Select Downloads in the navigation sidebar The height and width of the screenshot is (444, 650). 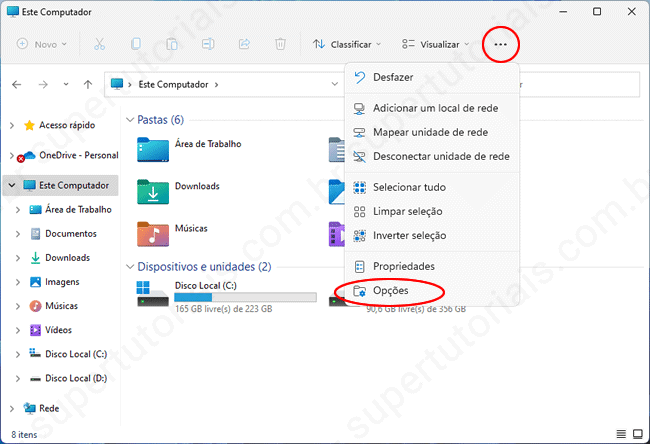pyautogui.click(x=67, y=258)
